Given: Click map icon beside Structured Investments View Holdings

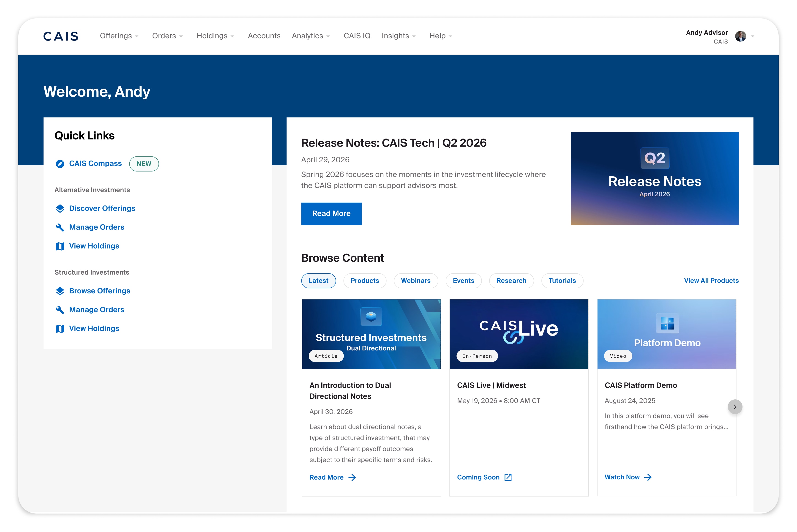Looking at the screenshot, I should (x=60, y=329).
